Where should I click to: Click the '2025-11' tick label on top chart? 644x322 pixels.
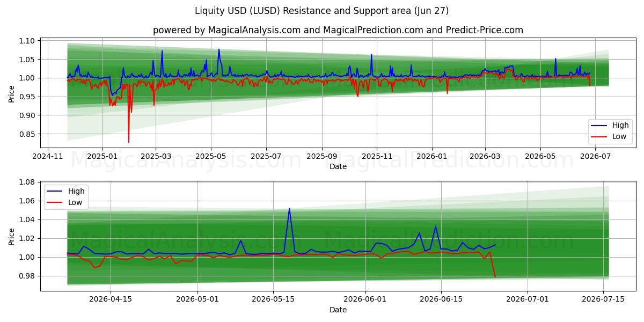pos(377,156)
